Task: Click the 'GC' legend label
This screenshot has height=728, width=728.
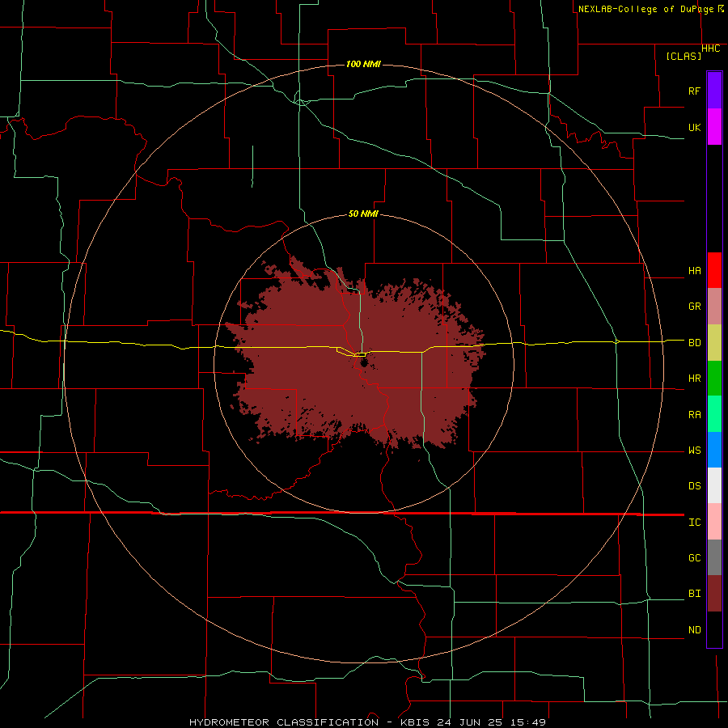Action: click(x=694, y=557)
